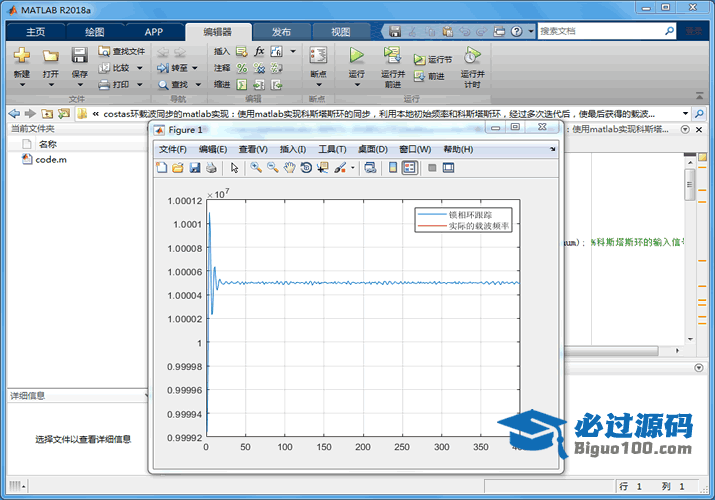Toggle the Edit Plot arrow in Figure toolbar
The height and width of the screenshot is (500, 715).
(x=234, y=168)
